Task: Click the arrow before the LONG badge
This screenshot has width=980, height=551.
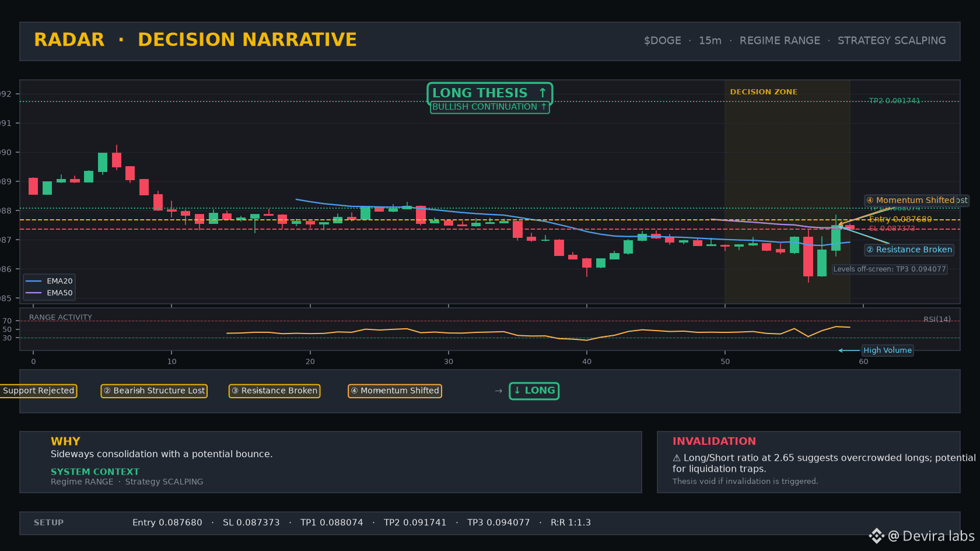Action: 498,391
